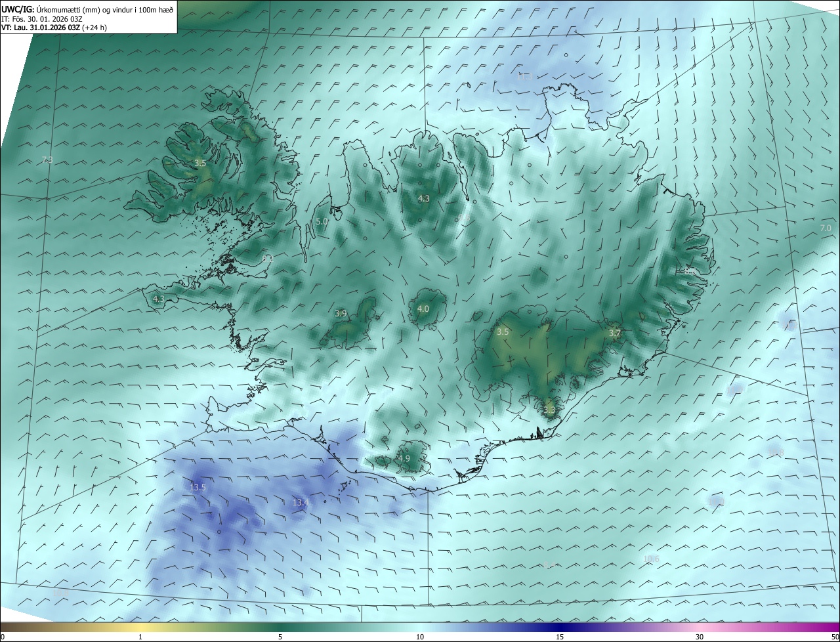The image size is (840, 642).
Task: Pick the 15 mark on the legend bar
Action: click(560, 636)
